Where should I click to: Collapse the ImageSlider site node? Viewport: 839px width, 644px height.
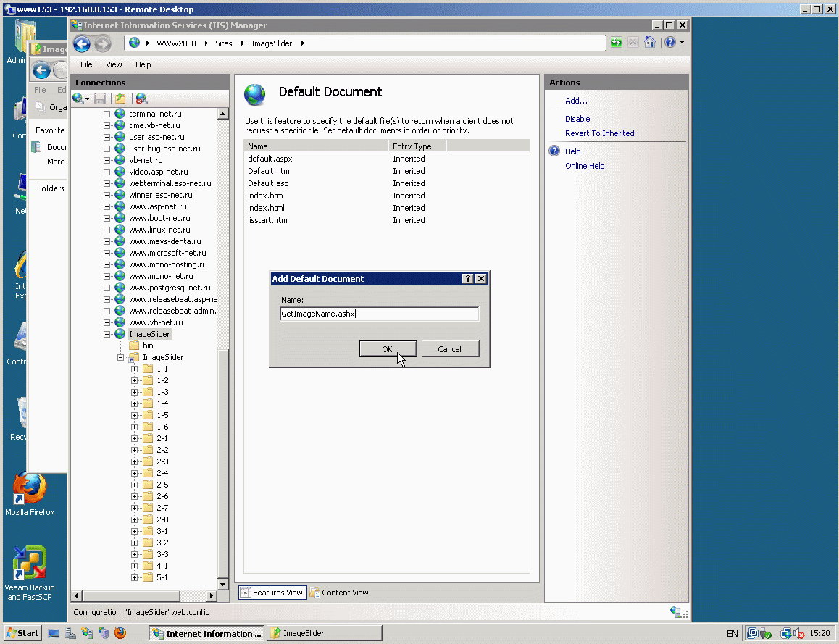tap(107, 334)
